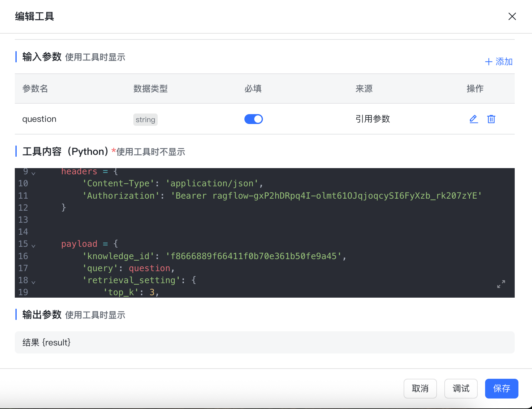532x409 pixels.
Task: Delete the question parameter with the trash icon
Action: 491,119
